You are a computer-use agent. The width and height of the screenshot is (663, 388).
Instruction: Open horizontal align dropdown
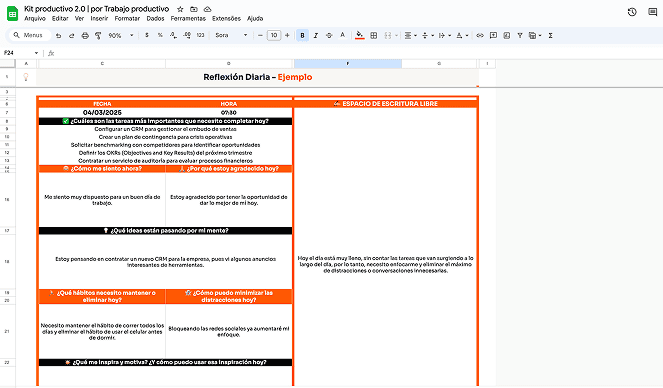[x=410, y=36]
